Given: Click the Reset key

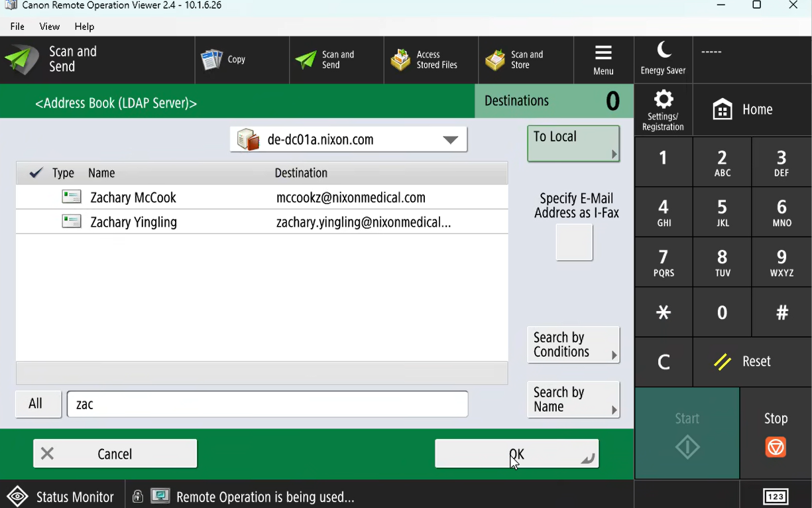Looking at the screenshot, I should [752, 361].
